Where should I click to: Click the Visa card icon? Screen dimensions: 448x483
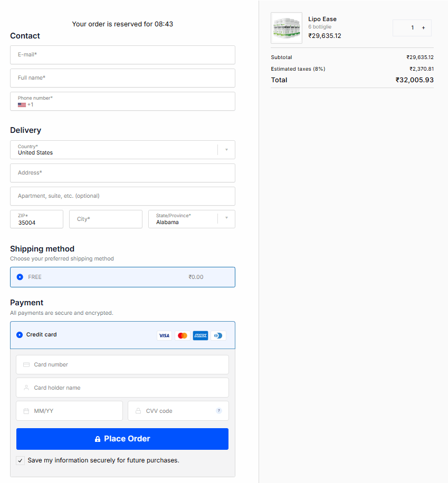[164, 335]
